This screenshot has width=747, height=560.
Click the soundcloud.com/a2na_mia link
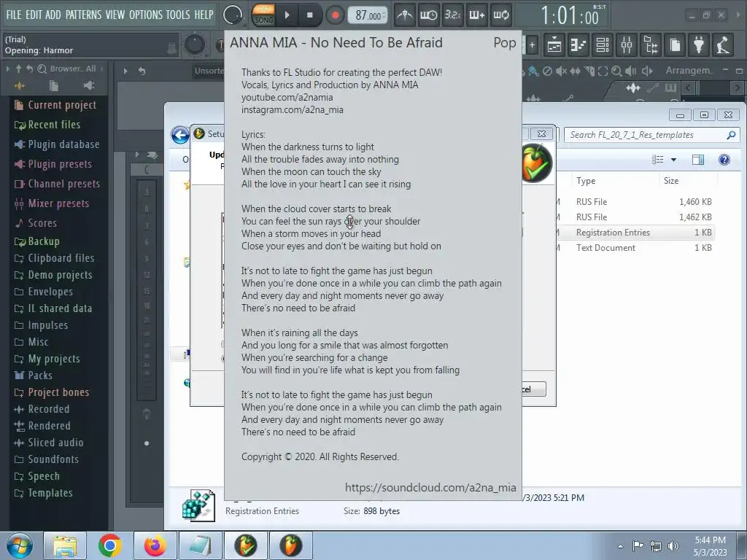pyautogui.click(x=430, y=488)
